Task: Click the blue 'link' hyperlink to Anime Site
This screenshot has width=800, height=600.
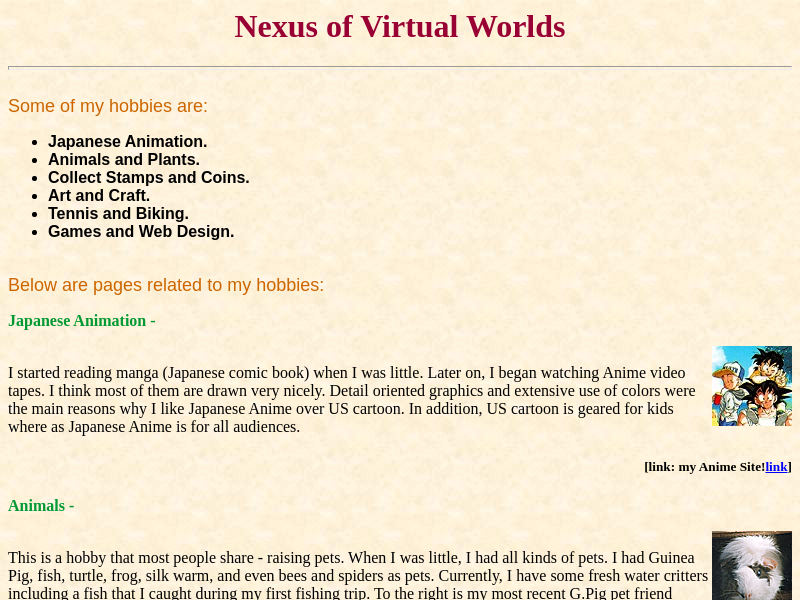Action: [x=776, y=467]
